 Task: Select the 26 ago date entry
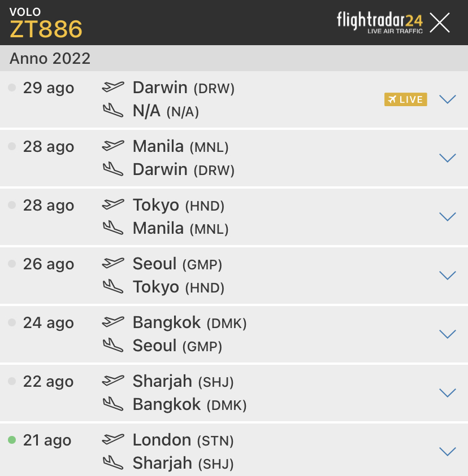[49, 264]
